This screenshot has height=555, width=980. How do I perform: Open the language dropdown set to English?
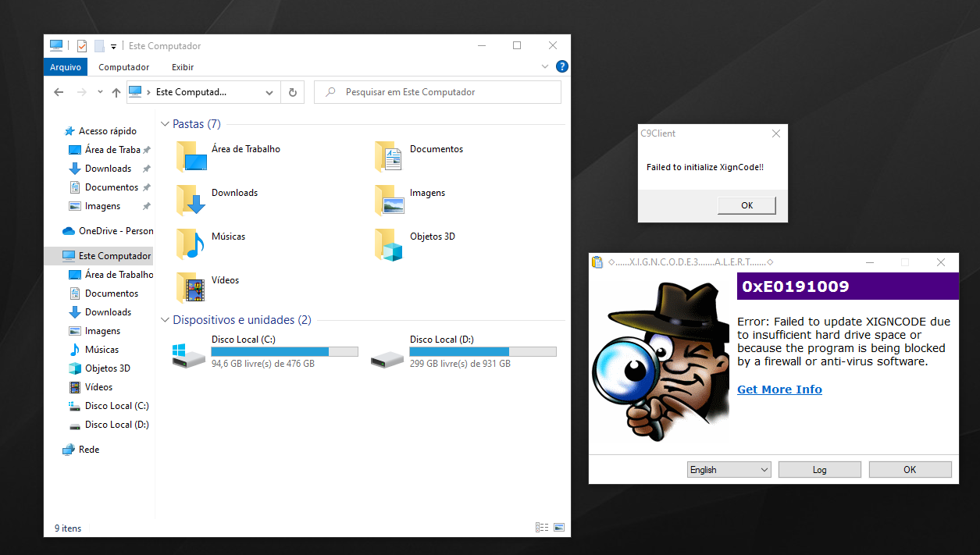pos(729,469)
